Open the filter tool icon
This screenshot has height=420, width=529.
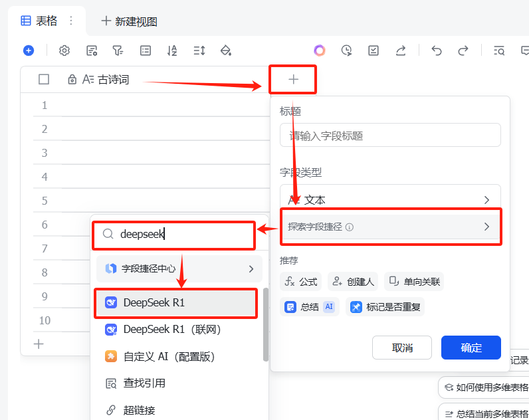pyautogui.click(x=118, y=51)
